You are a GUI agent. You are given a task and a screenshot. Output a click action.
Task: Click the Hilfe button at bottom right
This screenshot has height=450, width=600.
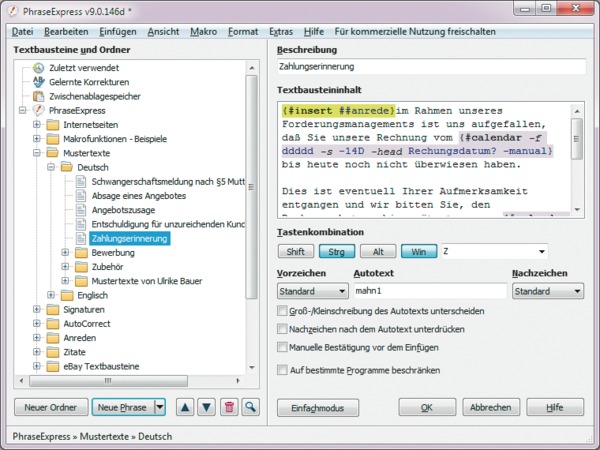(x=555, y=407)
